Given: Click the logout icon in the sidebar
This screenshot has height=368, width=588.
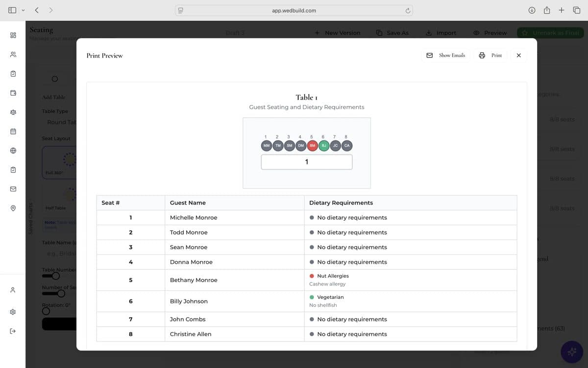Looking at the screenshot, I should 13,331.
